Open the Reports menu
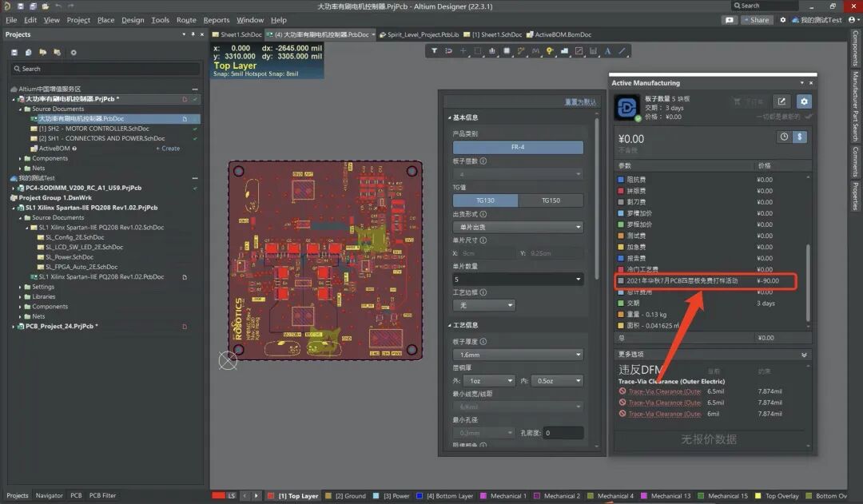Viewport: 863px width, 504px height. coord(217,20)
